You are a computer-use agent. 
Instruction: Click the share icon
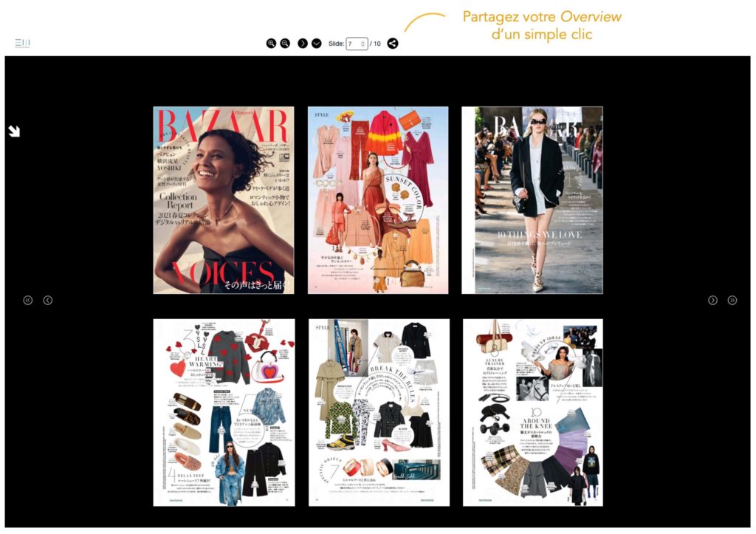pos(393,44)
